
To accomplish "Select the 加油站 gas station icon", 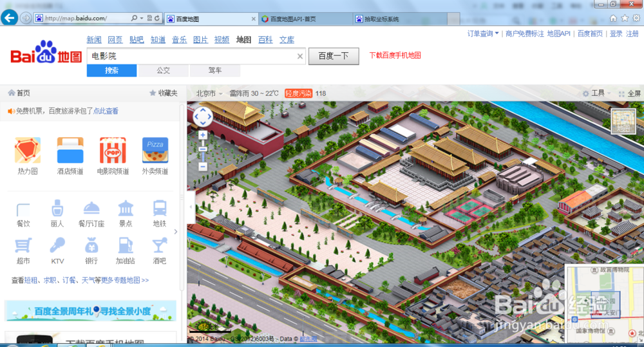I will 126,245.
